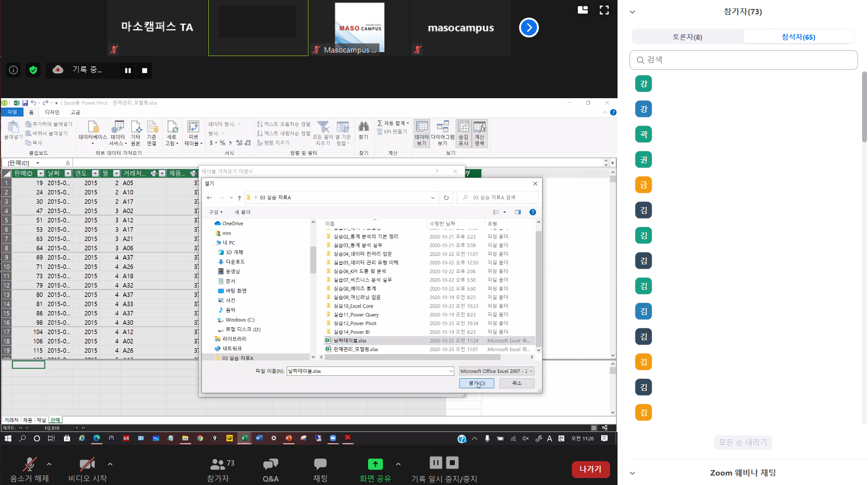Unmute microphone (음소거 해제)
Image resolution: width=868 pixels, height=485 pixels.
(x=30, y=469)
